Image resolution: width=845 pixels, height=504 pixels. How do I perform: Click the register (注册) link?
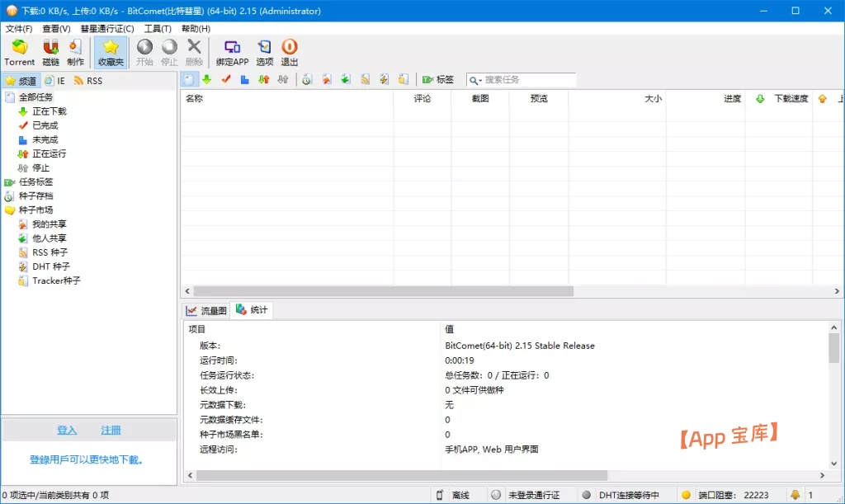(111, 431)
